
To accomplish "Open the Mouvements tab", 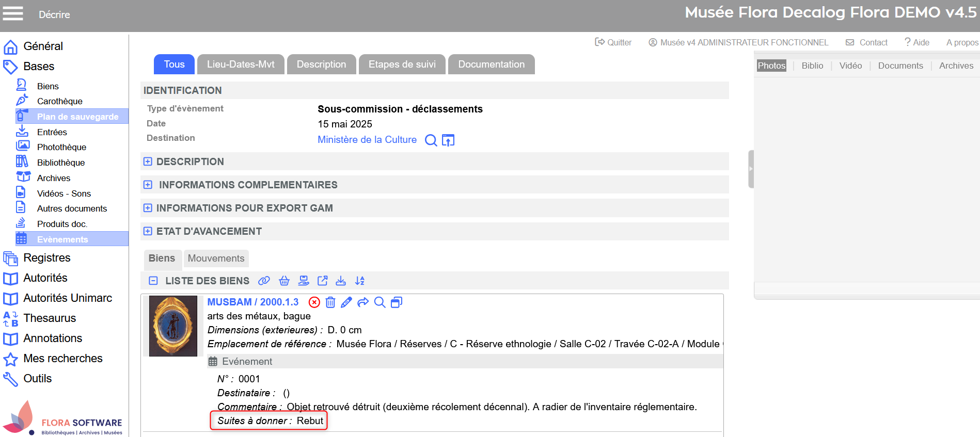I will coord(216,258).
